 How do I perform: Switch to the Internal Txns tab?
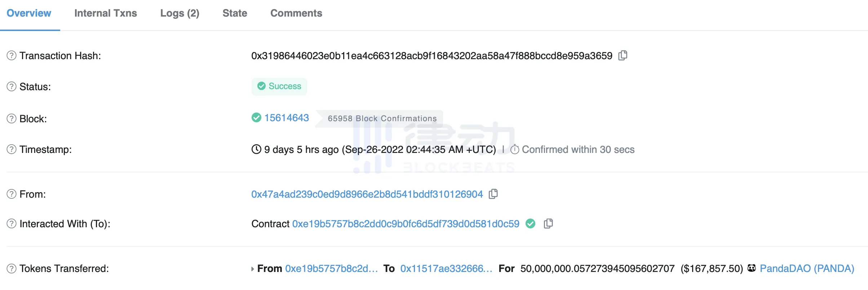tap(106, 13)
